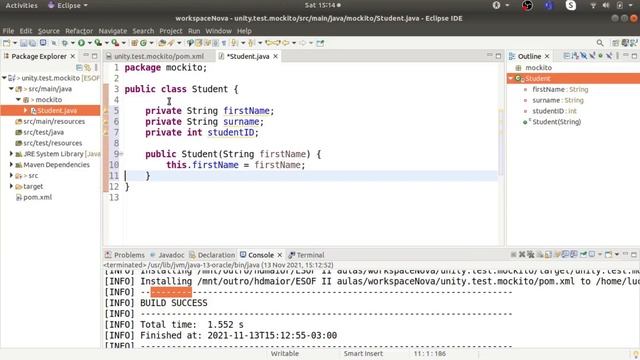Click the Coverage run icon in toolbar

click(98, 43)
